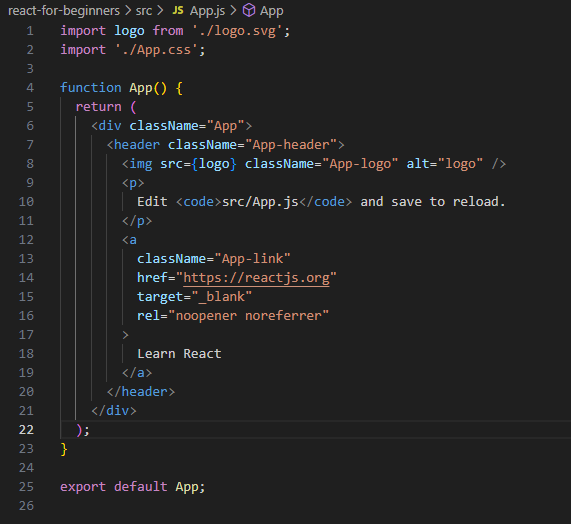
Task: Click line number 1 in gutter
Action: pos(30,31)
